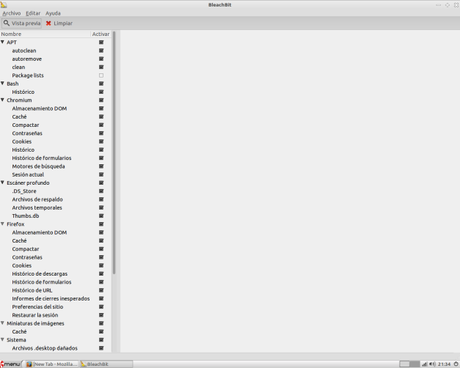Viewport: 460px width, 368px height.
Task: Select the Chromium Compactar row
Action: pyautogui.click(x=56, y=125)
